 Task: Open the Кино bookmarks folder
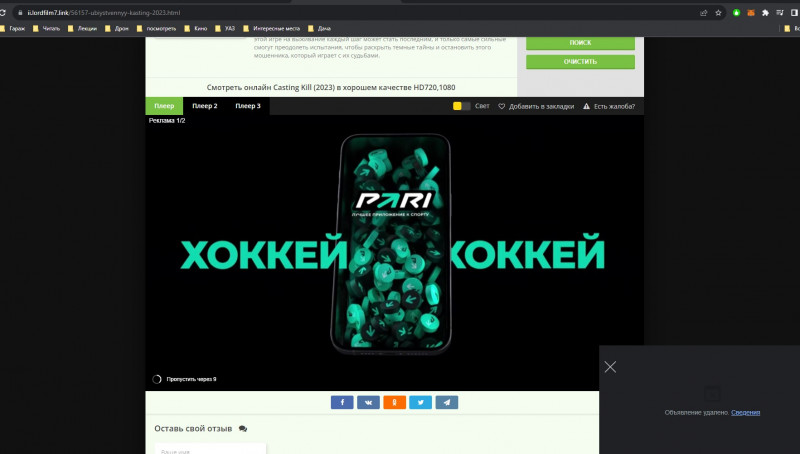pyautogui.click(x=196, y=29)
